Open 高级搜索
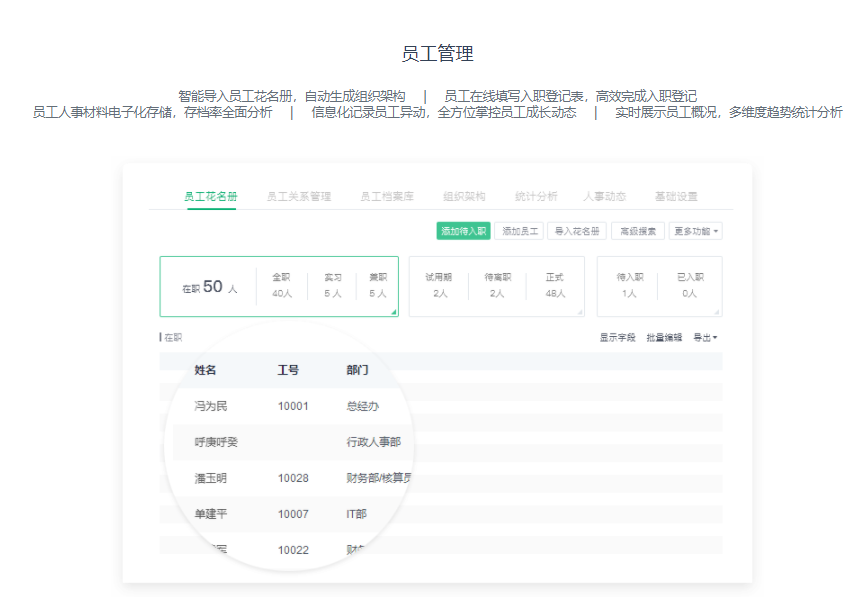853x597 pixels. [638, 231]
